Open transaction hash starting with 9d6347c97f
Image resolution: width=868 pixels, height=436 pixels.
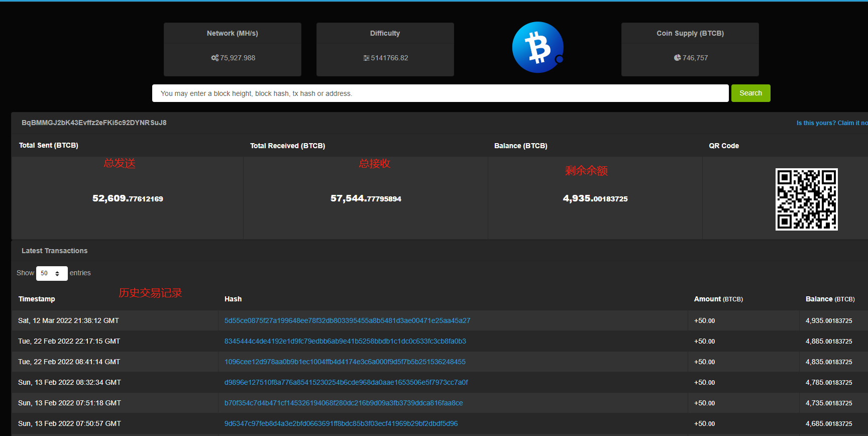tap(341, 423)
